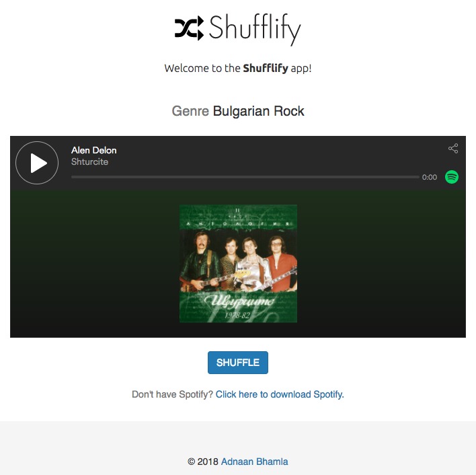Viewport: 476px width, 475px height.
Task: Open the Shturcite artist name
Action: [89, 161]
